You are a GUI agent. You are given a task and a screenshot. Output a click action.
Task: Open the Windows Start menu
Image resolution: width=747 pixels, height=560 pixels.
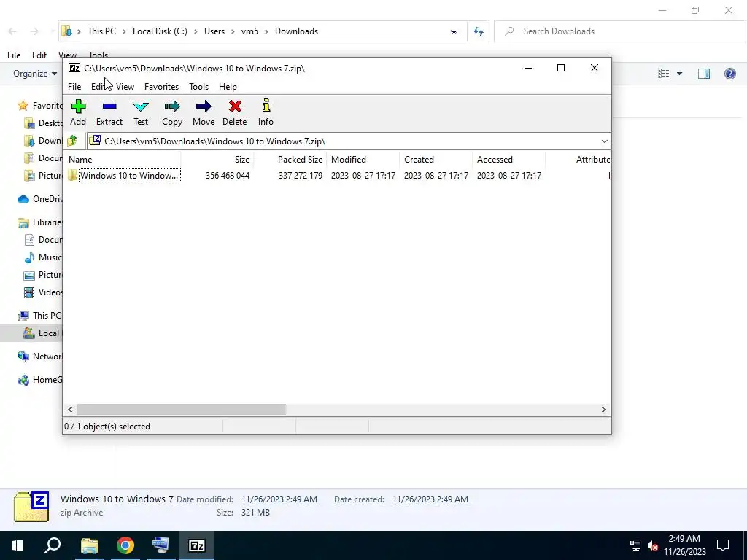tap(18, 545)
